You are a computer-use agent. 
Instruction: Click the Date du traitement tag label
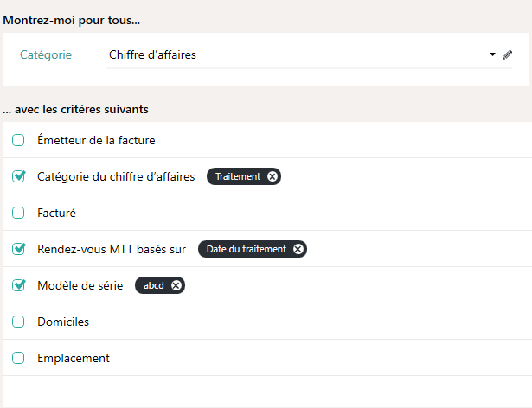247,249
